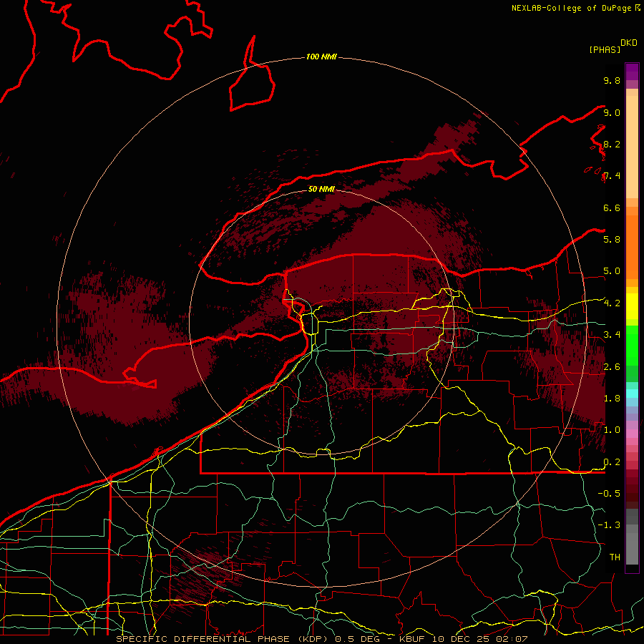Click the 2.6 scale value
Screen dimensions: 644x644
pyautogui.click(x=612, y=367)
